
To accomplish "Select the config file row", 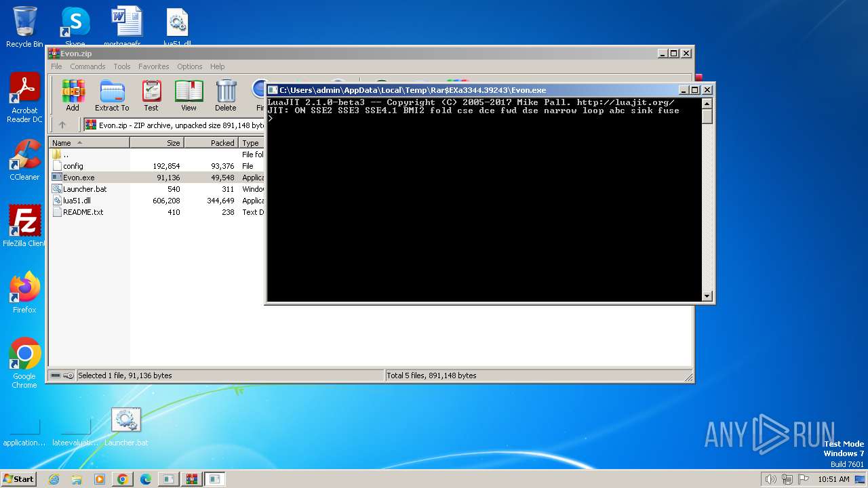I will (x=157, y=166).
